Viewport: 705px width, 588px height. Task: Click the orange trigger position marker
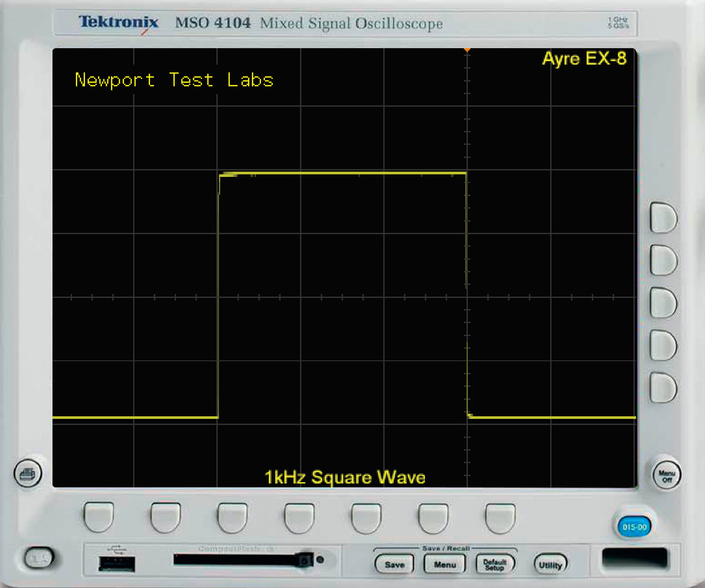467,50
